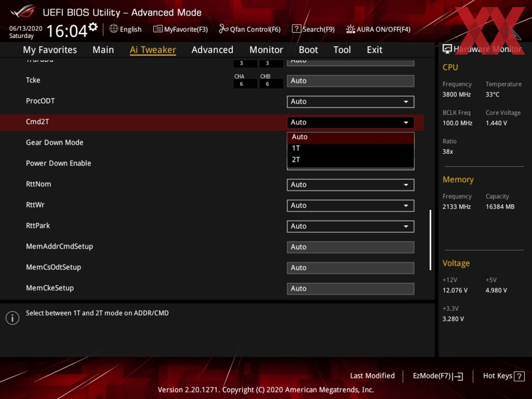Click the info icon in the help area
The width and height of the screenshot is (532, 399).
pos(13,318)
